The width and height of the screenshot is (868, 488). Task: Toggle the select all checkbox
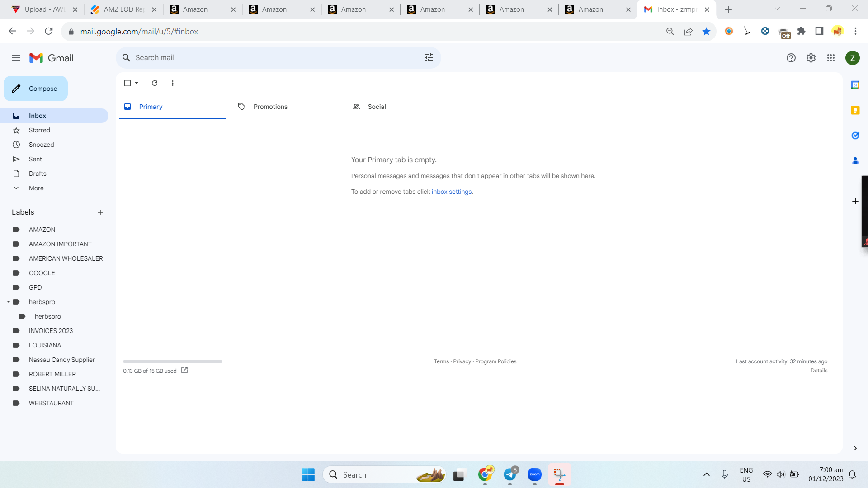coord(127,83)
